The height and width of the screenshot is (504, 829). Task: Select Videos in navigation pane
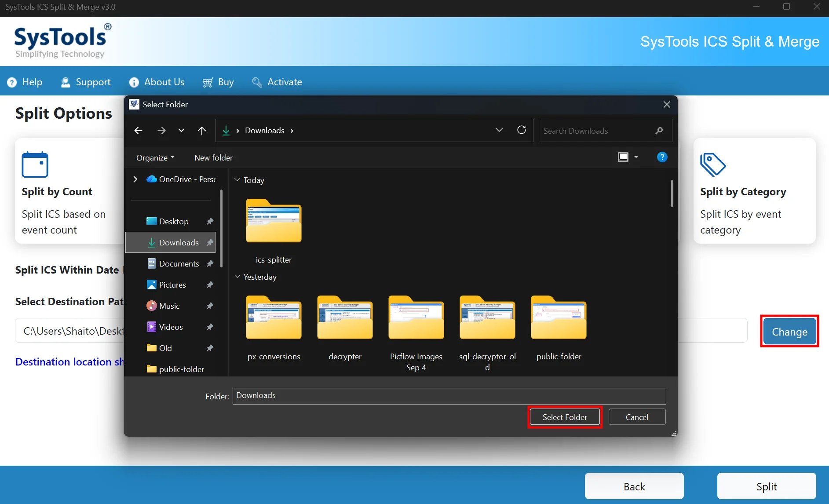(164, 327)
